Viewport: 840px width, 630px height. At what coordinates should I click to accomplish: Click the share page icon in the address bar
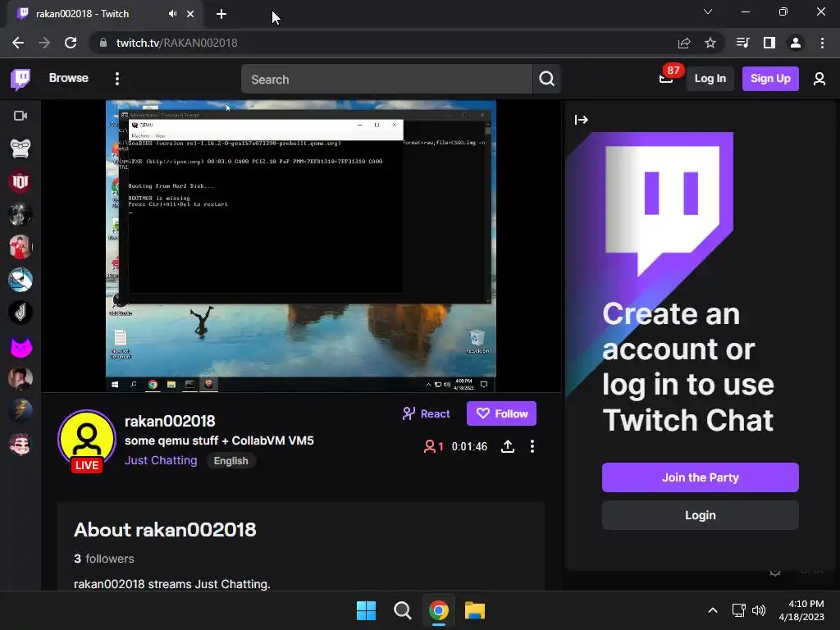tap(684, 43)
